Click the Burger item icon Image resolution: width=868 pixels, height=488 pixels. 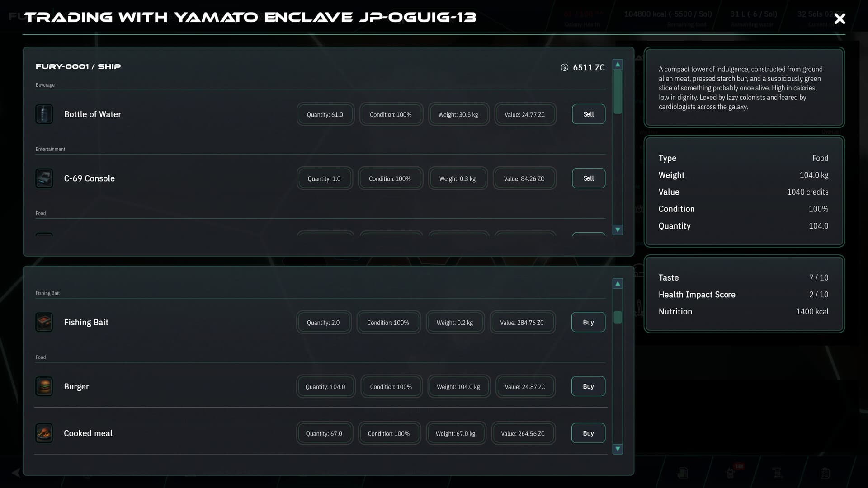coord(44,386)
